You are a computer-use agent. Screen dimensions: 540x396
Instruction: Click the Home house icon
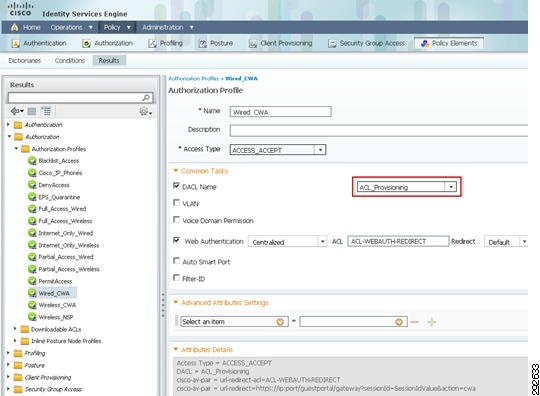(14, 27)
